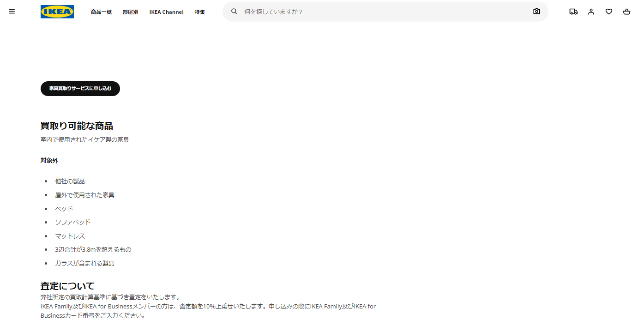The width and height of the screenshot is (644, 326).
Task: Open the hamburger menu icon
Action: coord(12,12)
